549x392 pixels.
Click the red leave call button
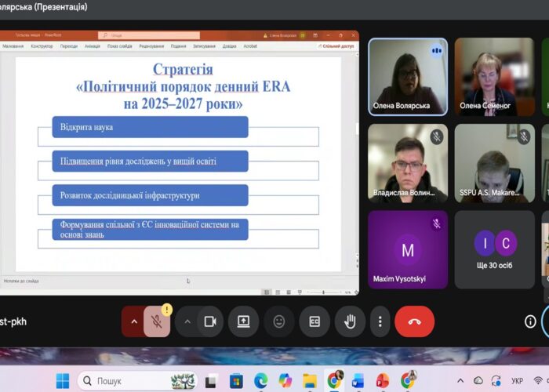tap(414, 321)
